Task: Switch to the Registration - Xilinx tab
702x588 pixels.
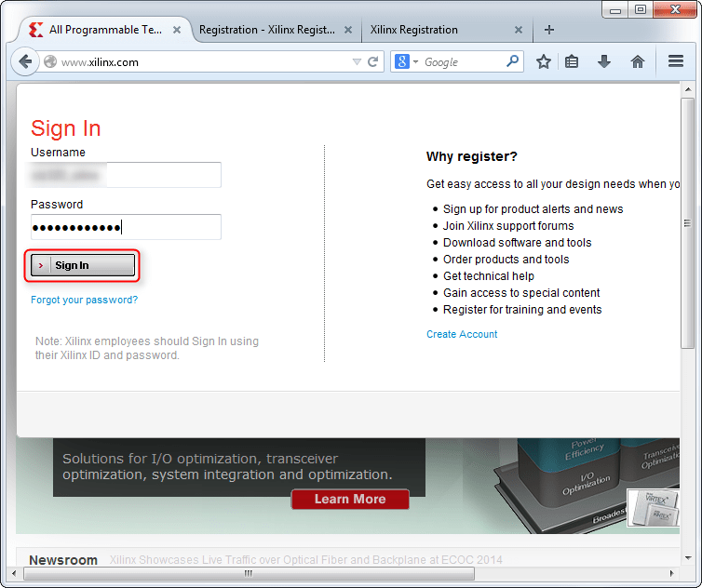Action: (266, 30)
